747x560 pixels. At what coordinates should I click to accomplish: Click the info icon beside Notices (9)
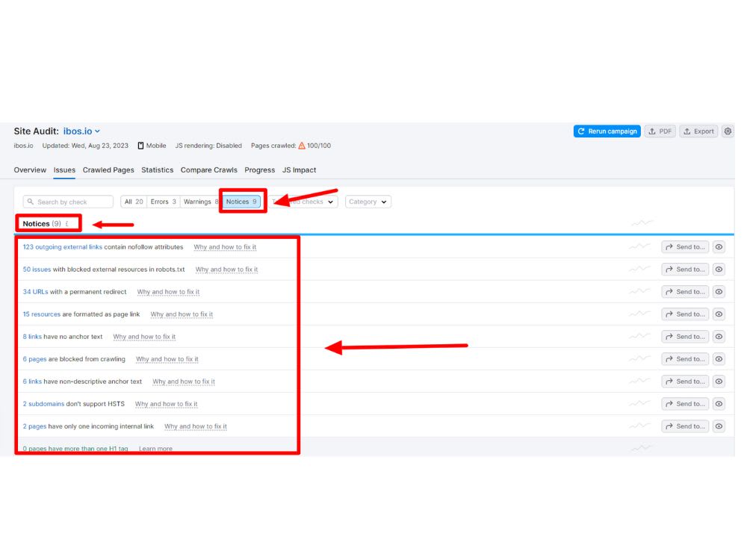point(67,224)
